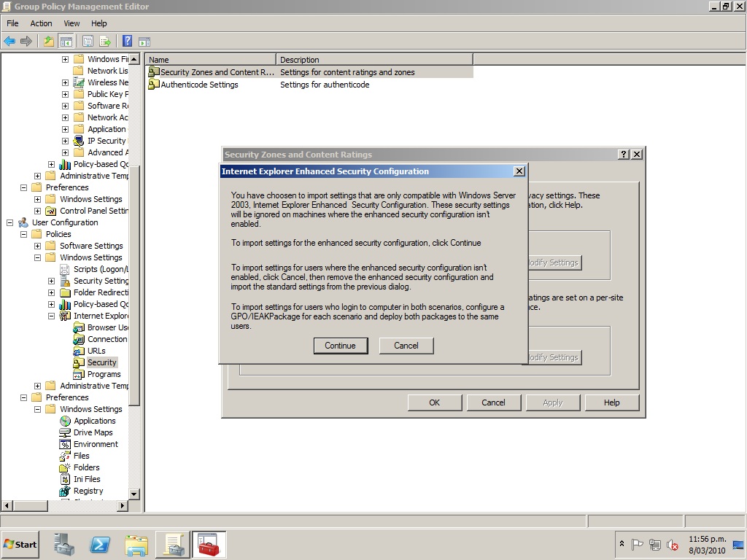Expand the Wireless Network node
This screenshot has height=560, width=747.
[x=65, y=82]
